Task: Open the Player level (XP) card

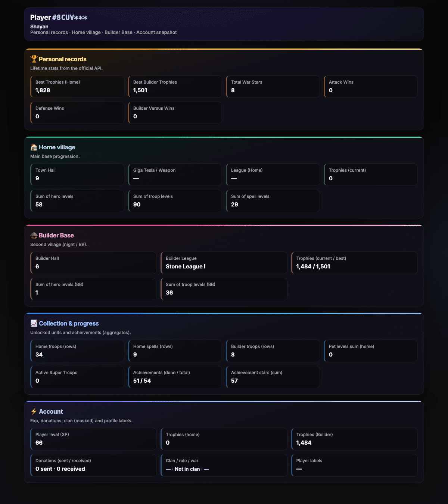Action: pyautogui.click(x=93, y=439)
